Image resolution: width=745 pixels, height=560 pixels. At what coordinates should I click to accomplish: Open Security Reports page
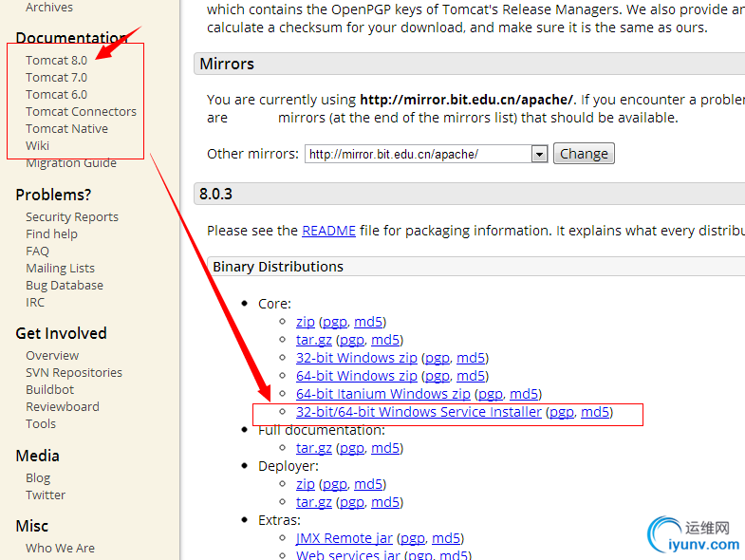point(72,217)
